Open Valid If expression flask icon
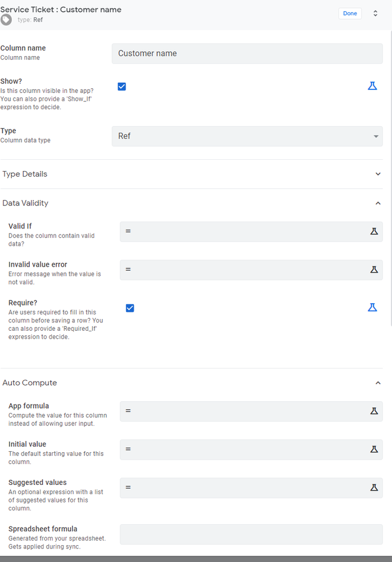The image size is (392, 562). [374, 231]
